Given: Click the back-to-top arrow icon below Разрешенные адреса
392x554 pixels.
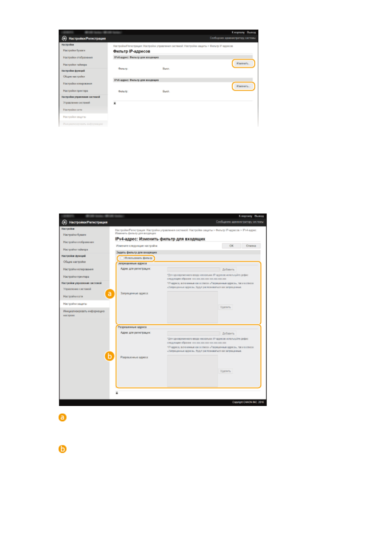Looking at the screenshot, I should 117,393.
